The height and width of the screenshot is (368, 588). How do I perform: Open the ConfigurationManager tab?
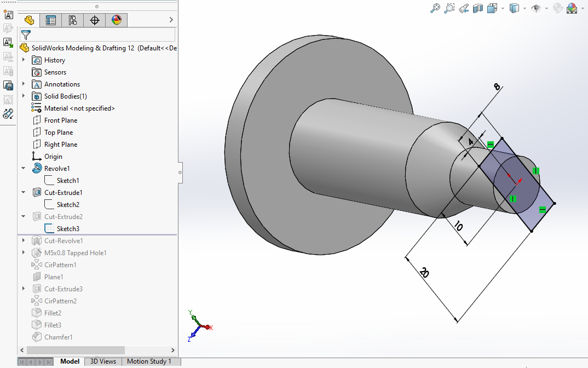point(72,20)
